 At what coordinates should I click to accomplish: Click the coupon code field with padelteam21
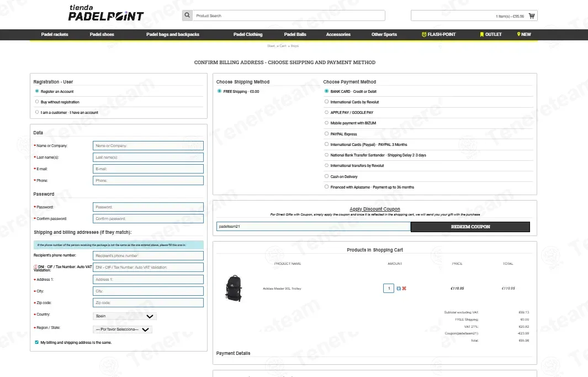coord(314,227)
